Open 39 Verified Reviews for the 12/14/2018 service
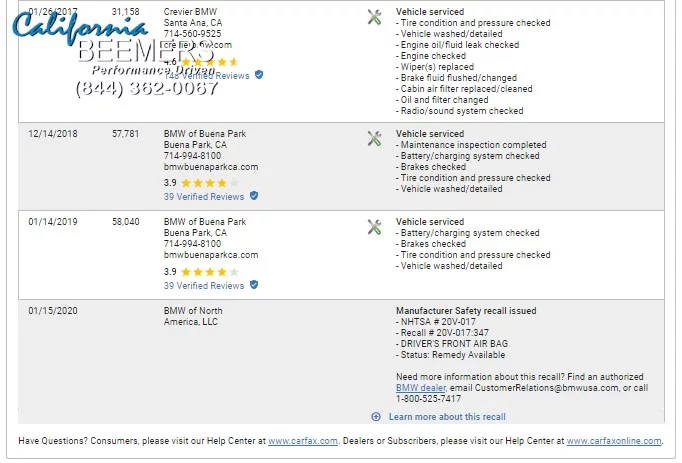Image resolution: width=682 pixels, height=463 pixels. (x=204, y=197)
